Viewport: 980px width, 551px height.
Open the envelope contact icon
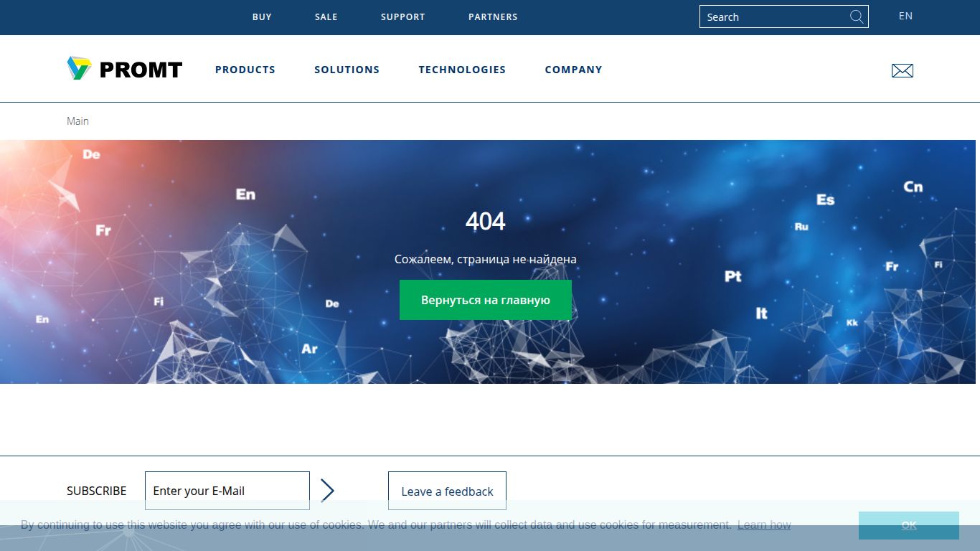coord(902,70)
